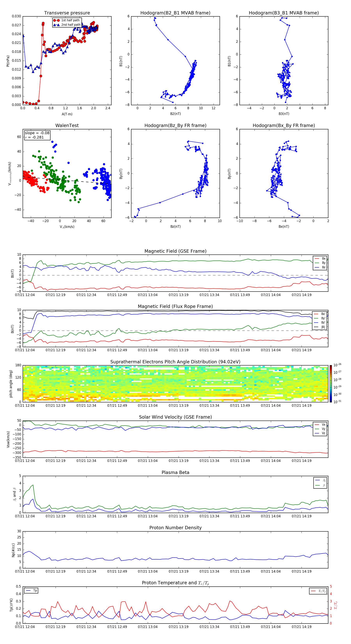Image resolution: width=351 pixels, height=644 pixels.
Task: Select '|B|' in the Flux Rope legend
Action: tap(320, 327)
